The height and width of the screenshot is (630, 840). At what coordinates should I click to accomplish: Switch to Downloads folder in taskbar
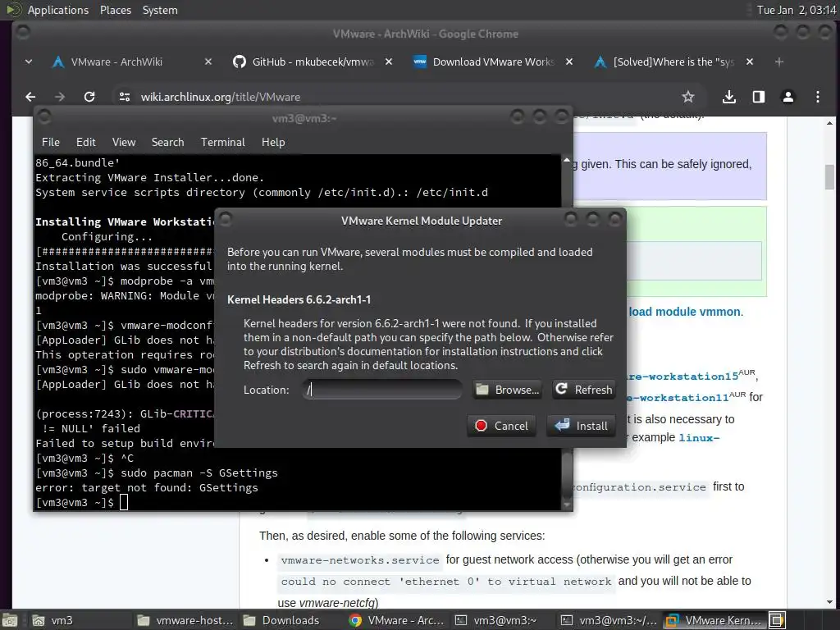click(290, 620)
